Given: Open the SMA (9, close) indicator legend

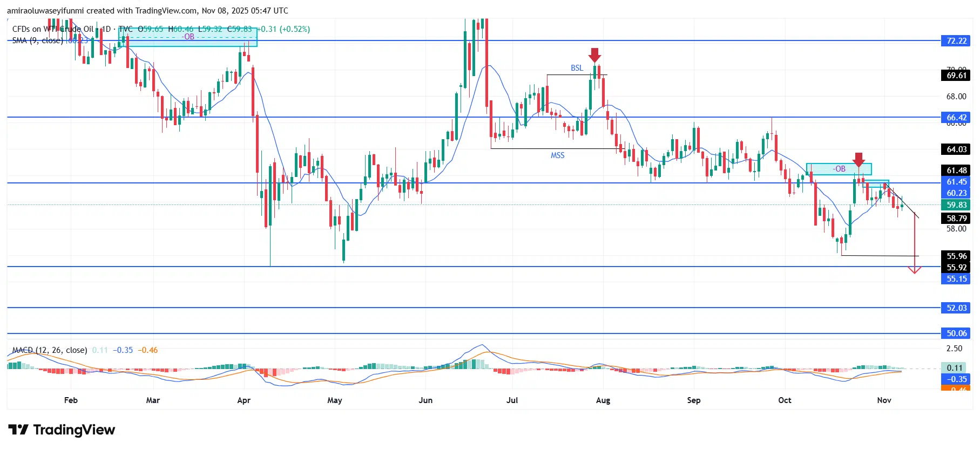Looking at the screenshot, I should (38, 40).
